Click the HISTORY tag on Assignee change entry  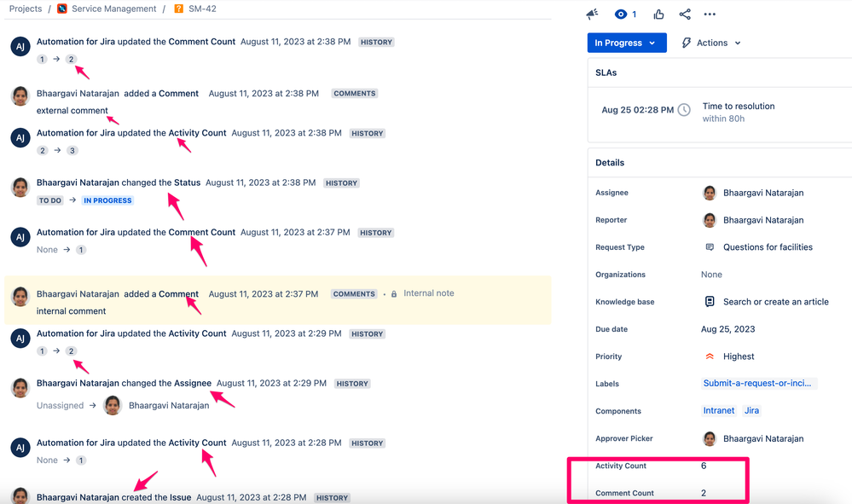pos(352,384)
